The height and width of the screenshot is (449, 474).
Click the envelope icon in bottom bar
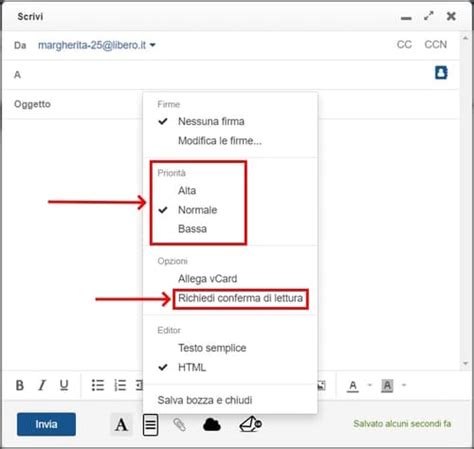point(251,424)
